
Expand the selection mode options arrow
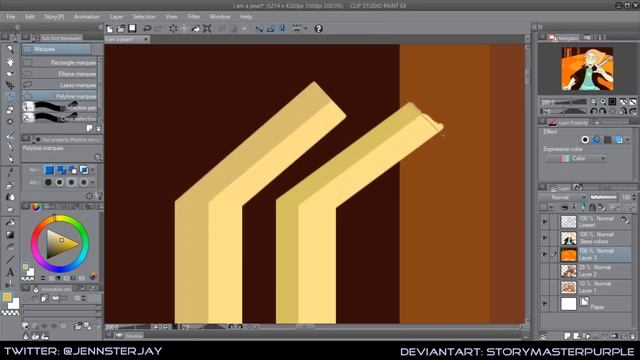(x=93, y=170)
